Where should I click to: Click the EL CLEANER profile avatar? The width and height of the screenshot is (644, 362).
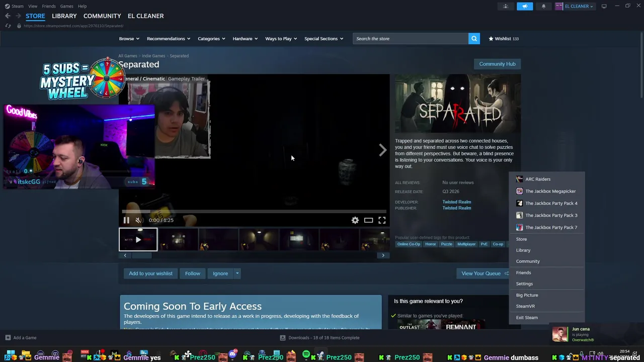point(559,6)
